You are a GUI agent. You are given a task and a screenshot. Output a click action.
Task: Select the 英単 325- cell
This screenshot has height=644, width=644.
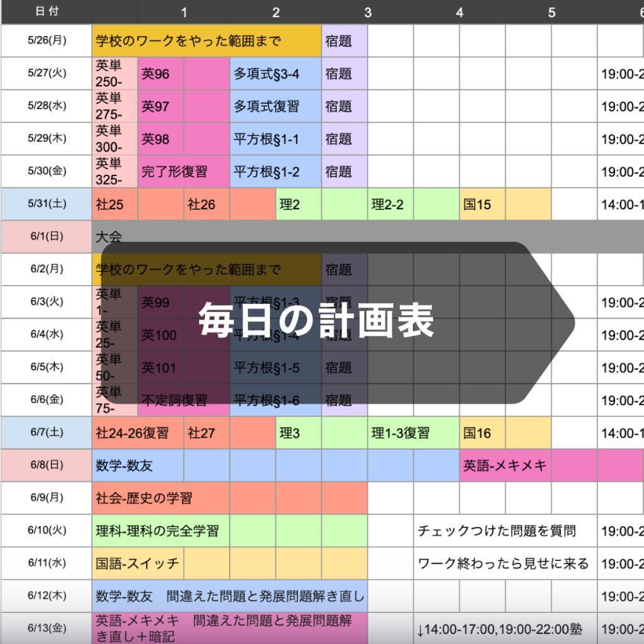click(114, 171)
